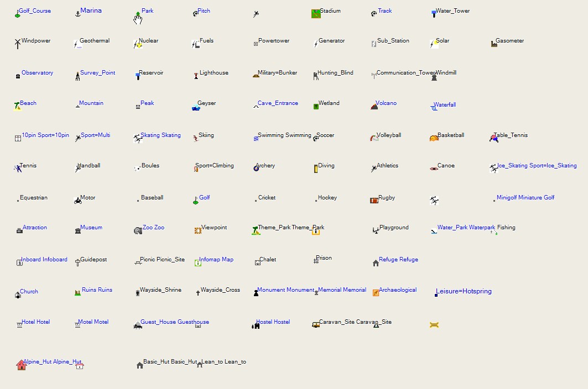Viewport: 588px width, 389px height.
Task: Click the Geothermal label
Action: pos(95,41)
